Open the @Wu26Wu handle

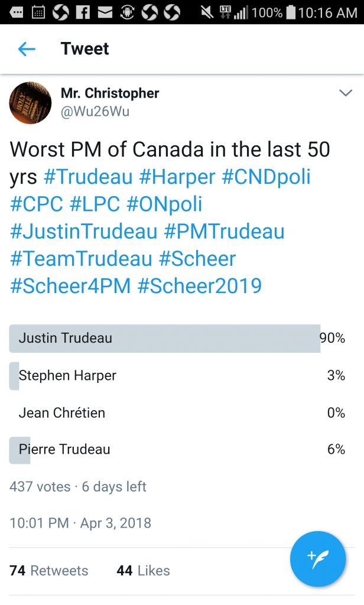[95, 112]
